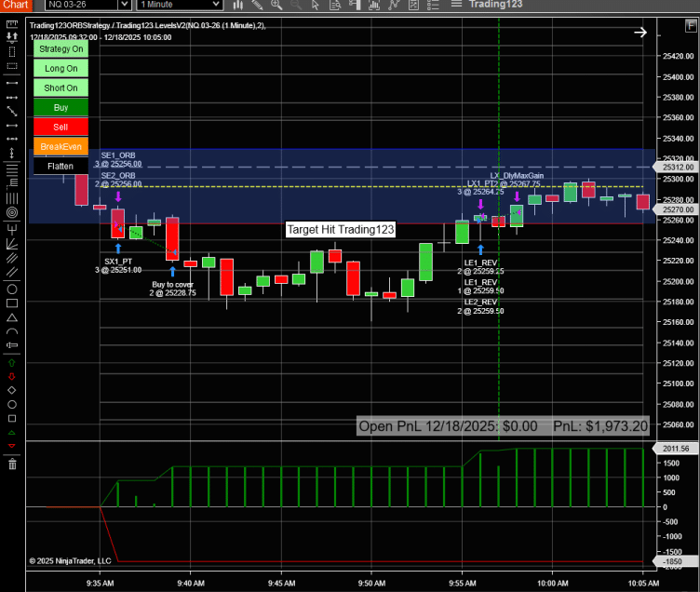The width and height of the screenshot is (700, 592).
Task: Select the Ellipse drawing tool
Action: coord(12,289)
